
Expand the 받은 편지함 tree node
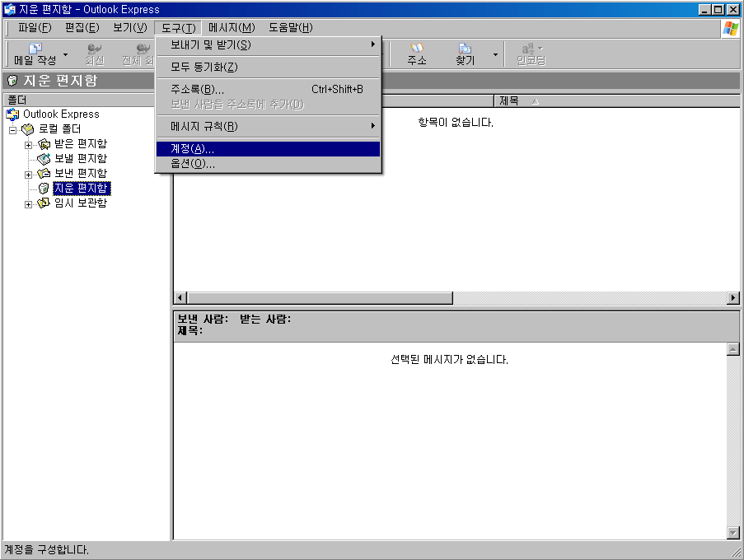[x=29, y=145]
